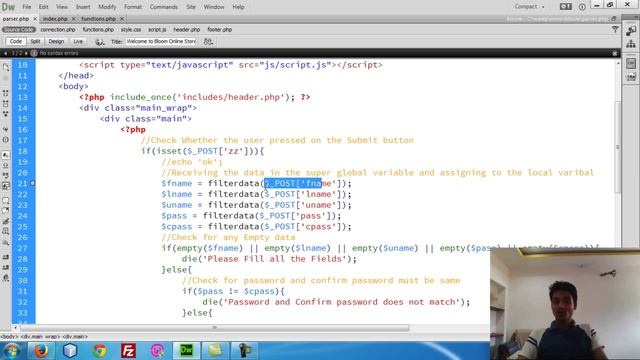
Task: Open script.js related file
Action: (157, 29)
